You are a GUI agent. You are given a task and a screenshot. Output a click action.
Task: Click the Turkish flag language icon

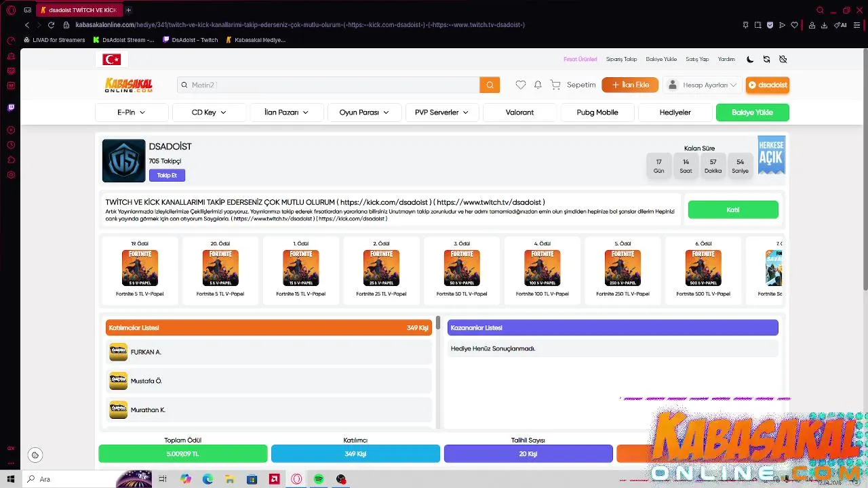coord(111,60)
